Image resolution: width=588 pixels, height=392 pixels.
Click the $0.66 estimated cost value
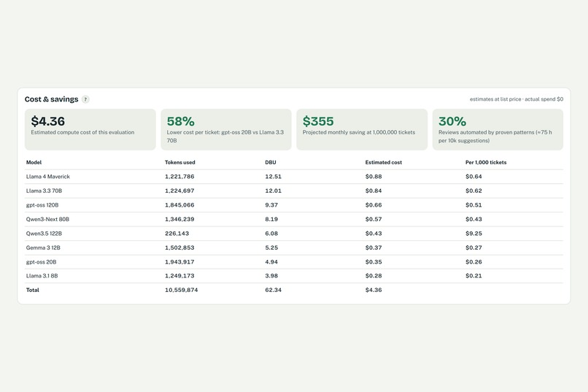[x=374, y=205]
